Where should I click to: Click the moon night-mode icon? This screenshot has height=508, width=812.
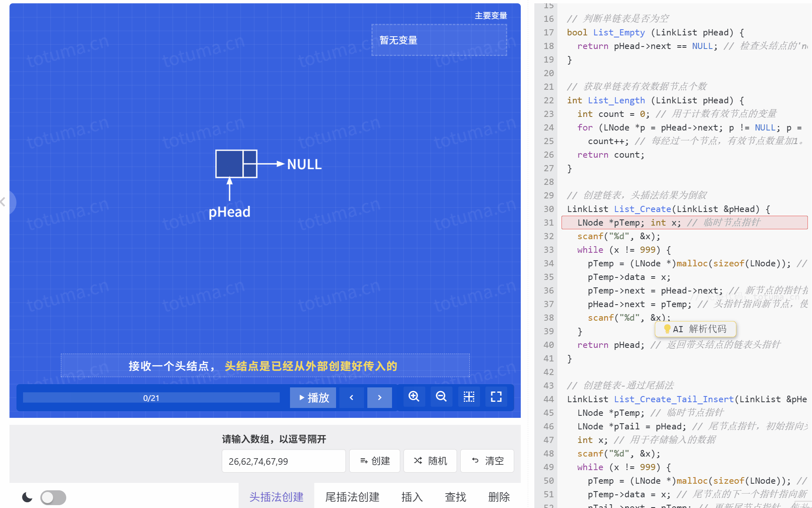click(27, 497)
